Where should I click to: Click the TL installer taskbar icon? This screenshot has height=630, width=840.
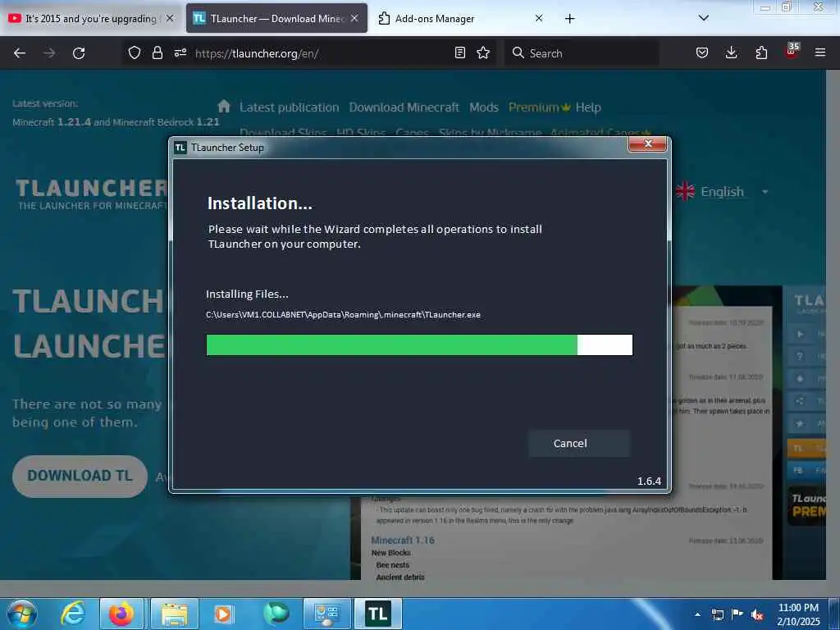point(377,614)
